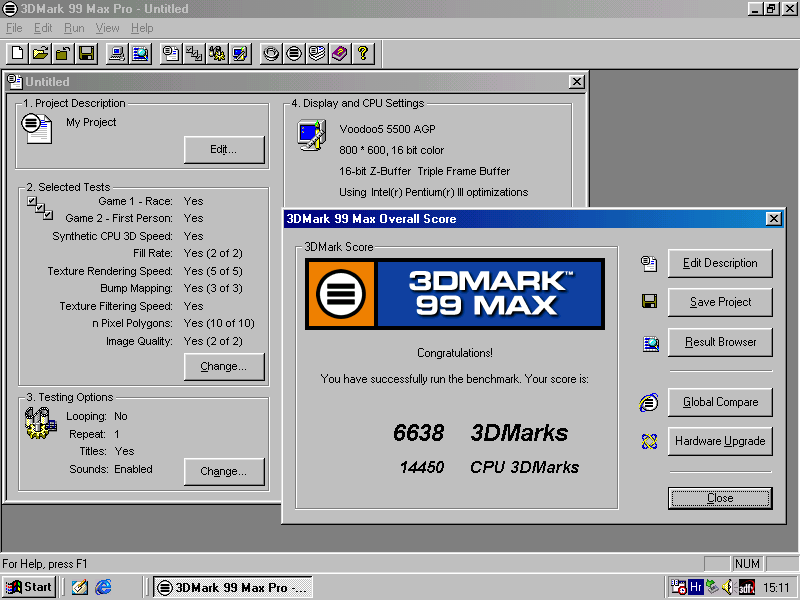Click the stacked pages toolbar icon
800x600 pixels.
click(317, 53)
